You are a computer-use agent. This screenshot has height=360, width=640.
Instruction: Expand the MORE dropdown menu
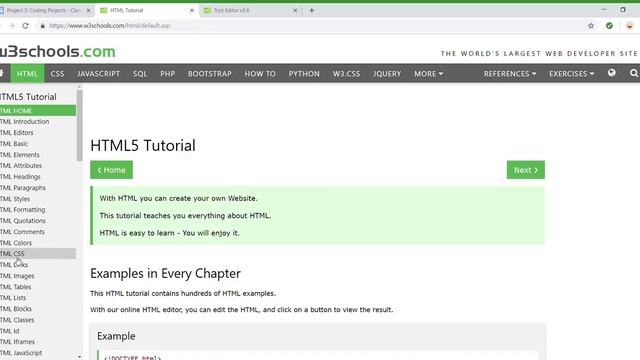(428, 73)
